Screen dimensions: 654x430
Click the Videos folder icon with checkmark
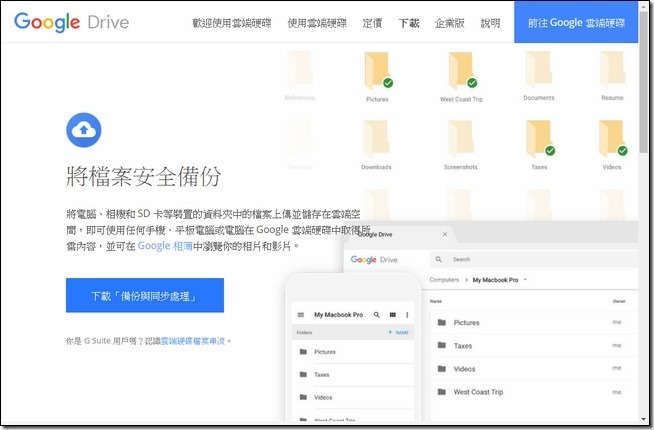[x=613, y=139]
